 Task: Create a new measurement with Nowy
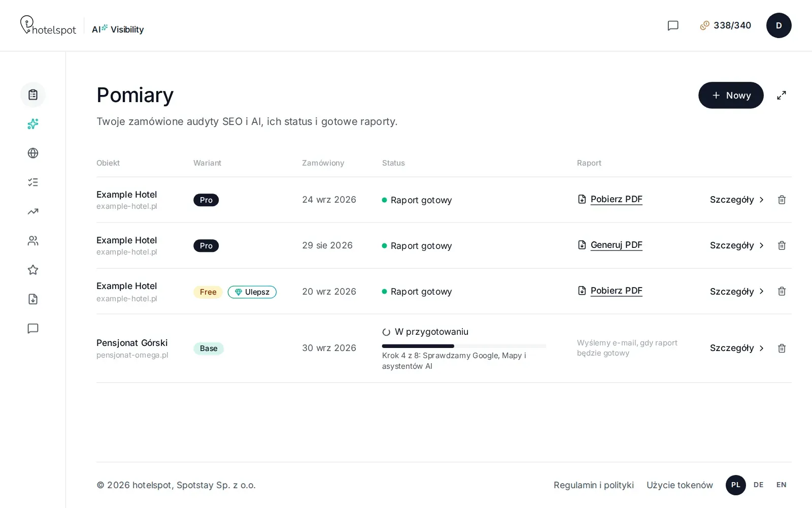click(731, 95)
